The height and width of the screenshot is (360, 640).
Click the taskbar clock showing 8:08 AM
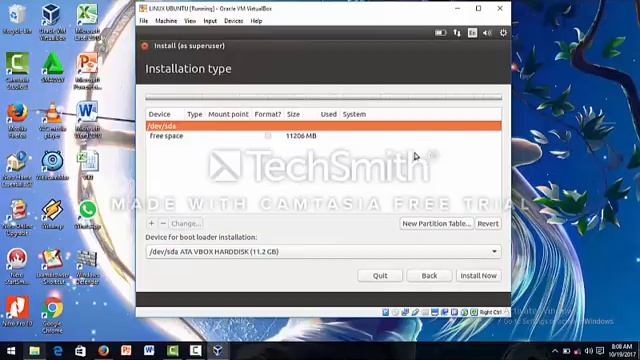tap(622, 351)
